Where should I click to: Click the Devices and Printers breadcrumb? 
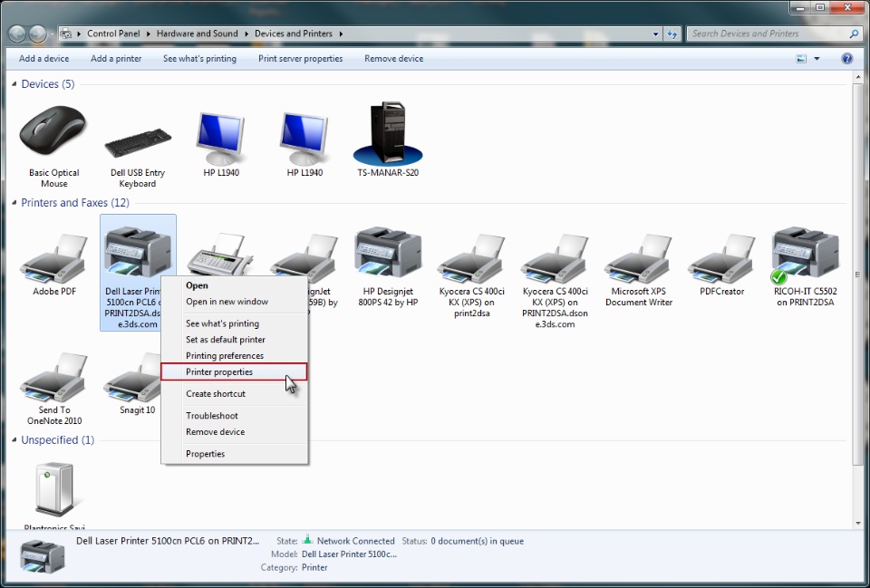click(294, 34)
